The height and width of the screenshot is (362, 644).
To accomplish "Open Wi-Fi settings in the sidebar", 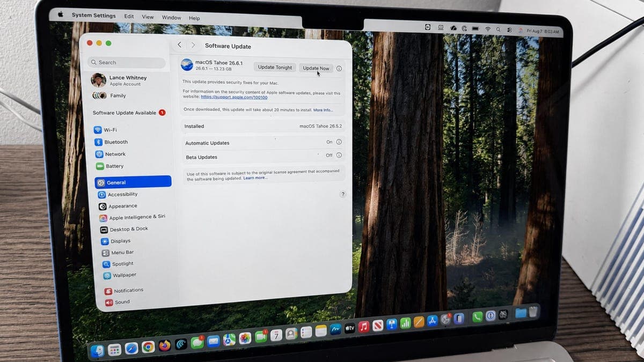I will click(105, 130).
